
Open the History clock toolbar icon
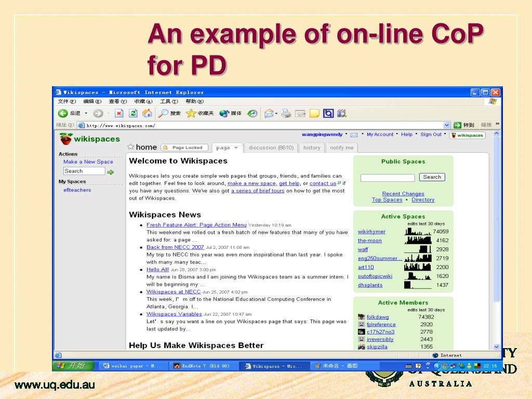pyautogui.click(x=252, y=113)
